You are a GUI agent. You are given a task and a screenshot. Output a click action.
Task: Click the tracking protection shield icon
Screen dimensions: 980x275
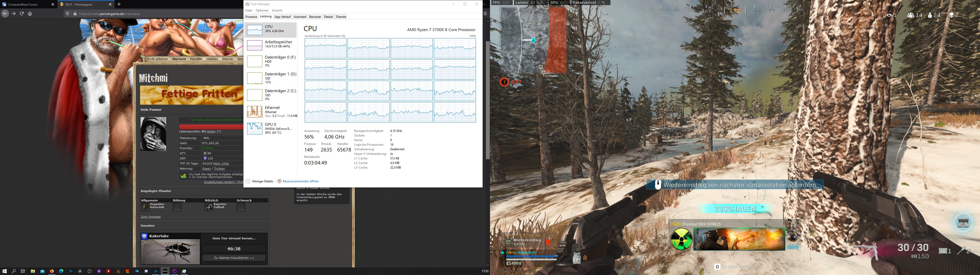tap(68, 14)
